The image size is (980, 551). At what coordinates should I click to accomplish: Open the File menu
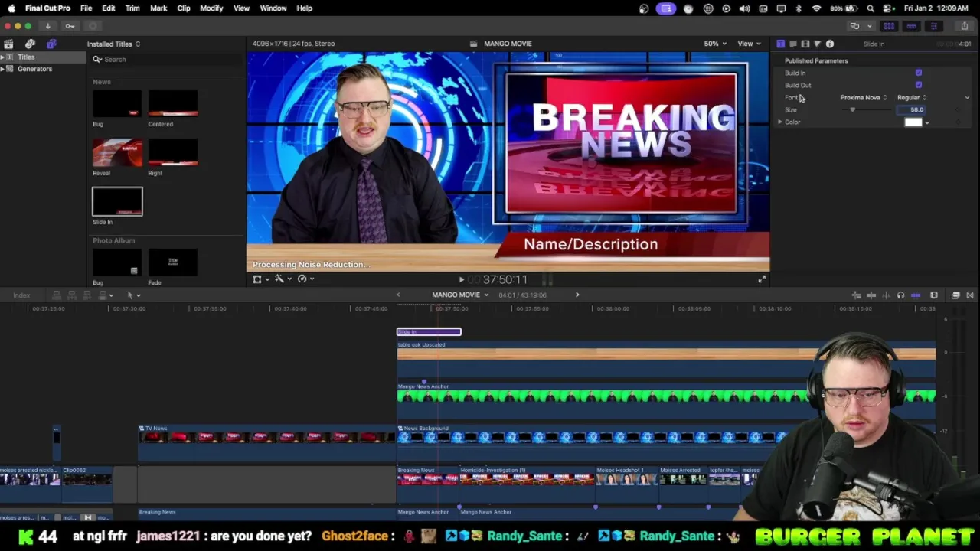click(x=87, y=8)
